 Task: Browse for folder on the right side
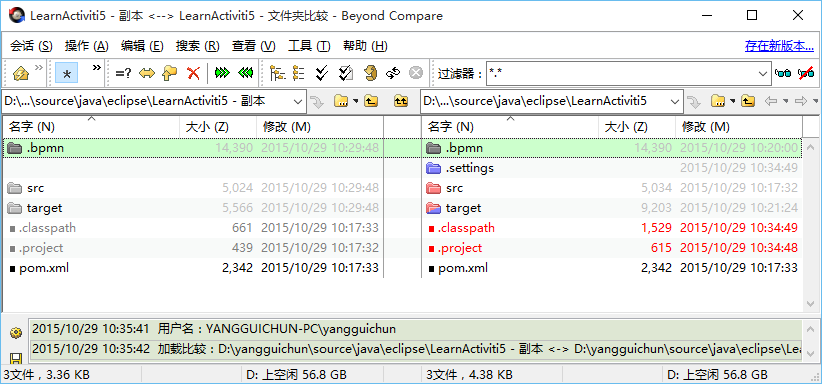pyautogui.click(x=718, y=101)
